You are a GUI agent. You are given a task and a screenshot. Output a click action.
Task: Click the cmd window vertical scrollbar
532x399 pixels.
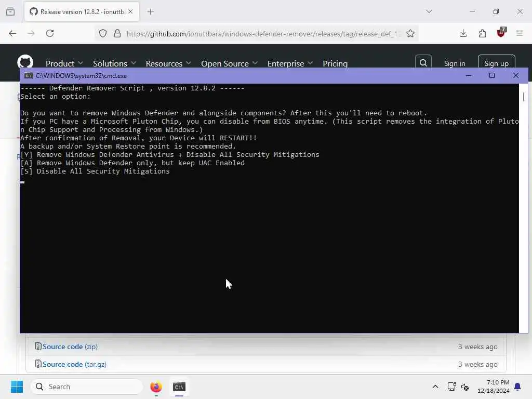pos(524,208)
